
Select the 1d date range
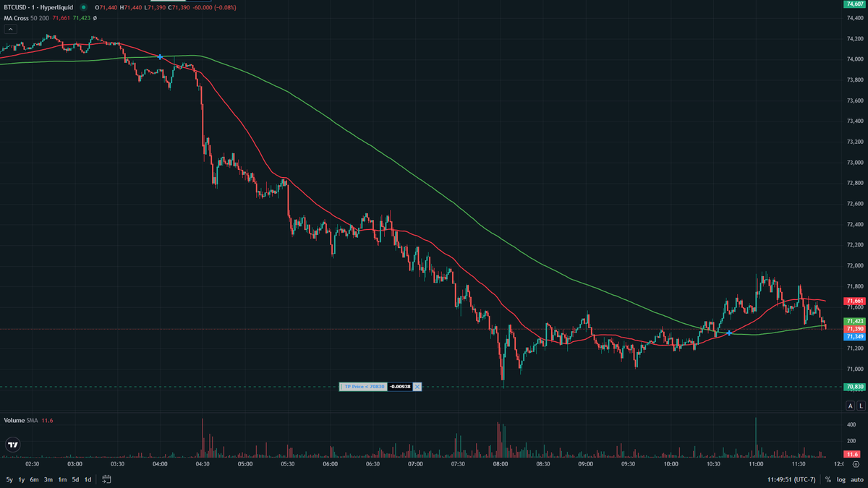tap(88, 479)
